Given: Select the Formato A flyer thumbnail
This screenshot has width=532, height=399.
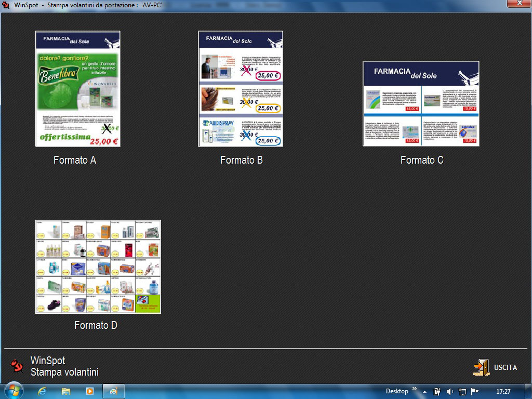Looking at the screenshot, I should pyautogui.click(x=78, y=89).
